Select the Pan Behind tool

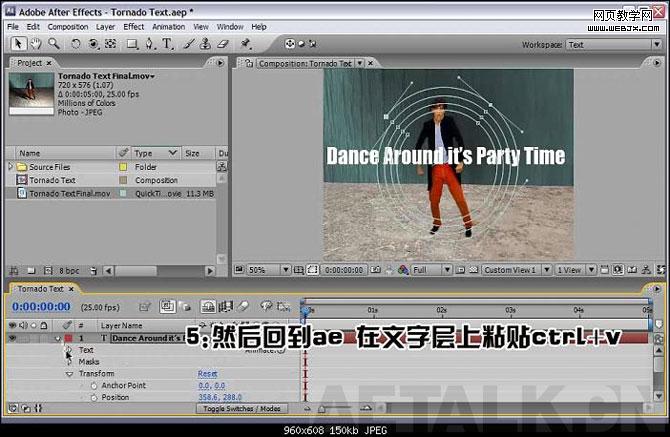point(111,44)
